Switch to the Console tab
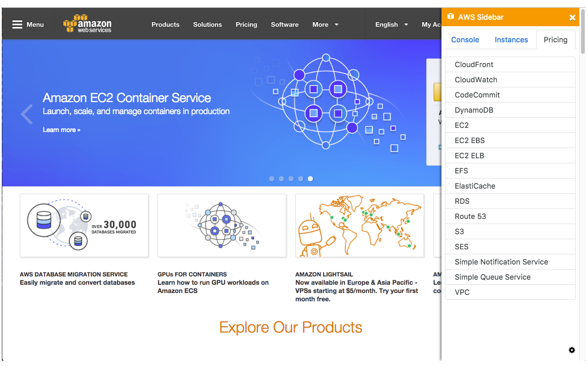The image size is (588, 368). [x=465, y=40]
